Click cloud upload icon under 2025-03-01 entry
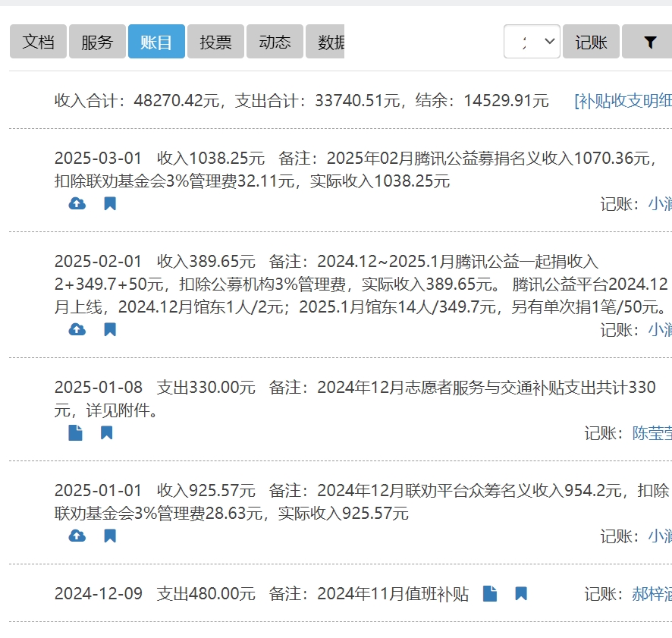 click(77, 203)
